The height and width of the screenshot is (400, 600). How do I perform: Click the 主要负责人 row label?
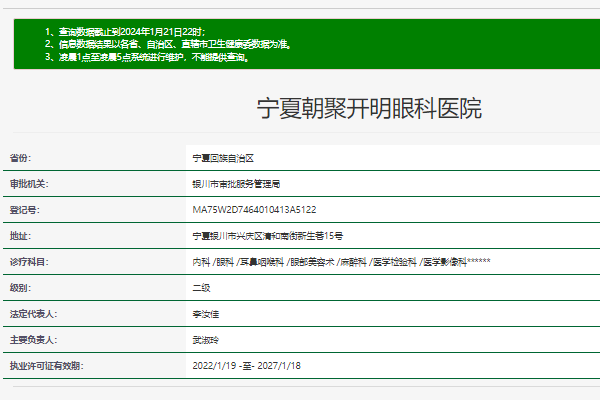[33, 340]
